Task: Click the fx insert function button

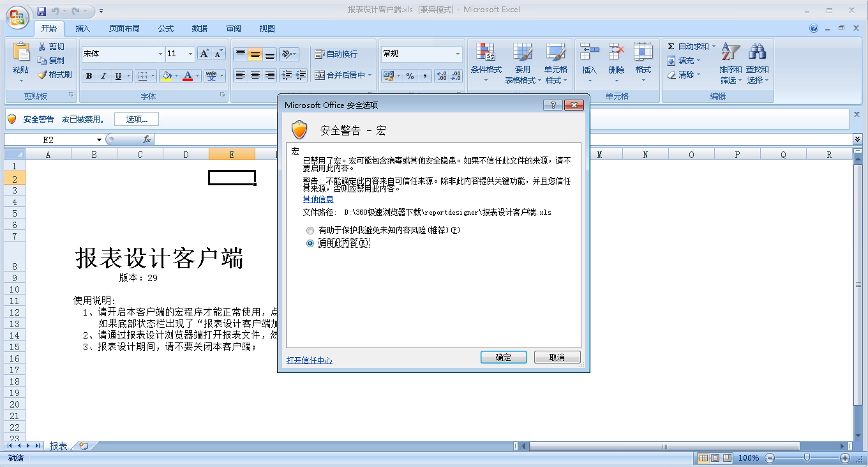Action: pyautogui.click(x=147, y=139)
